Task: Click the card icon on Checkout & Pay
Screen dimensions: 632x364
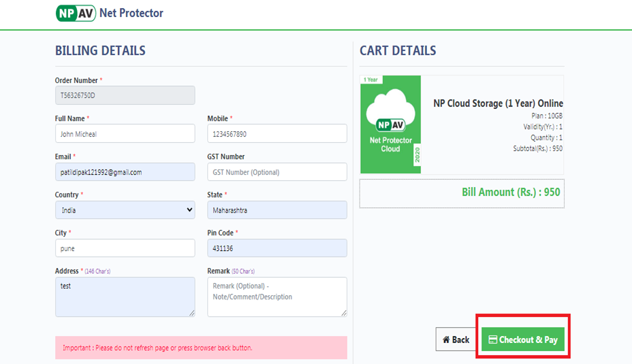Action: pos(492,340)
